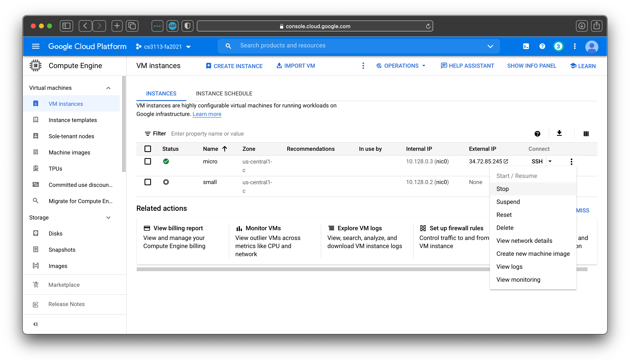The image size is (630, 364).
Task: Open column display options for the table
Action: tap(586, 134)
